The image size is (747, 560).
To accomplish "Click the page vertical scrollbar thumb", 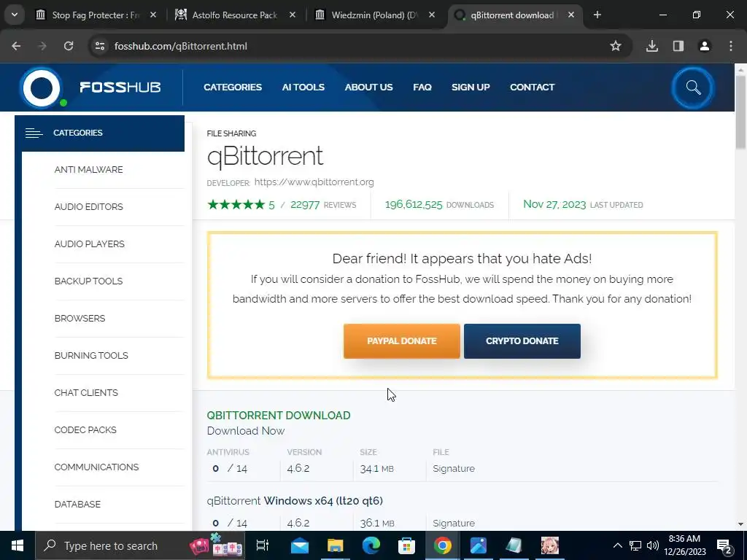I will [x=740, y=112].
